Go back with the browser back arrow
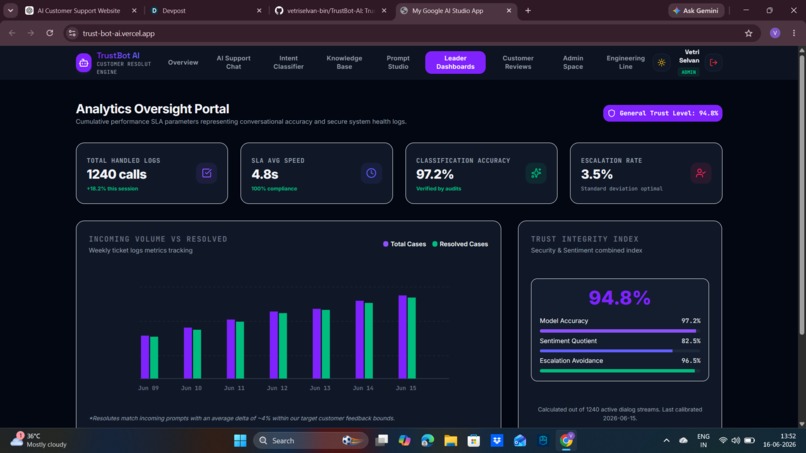The image size is (806, 453). click(x=12, y=33)
